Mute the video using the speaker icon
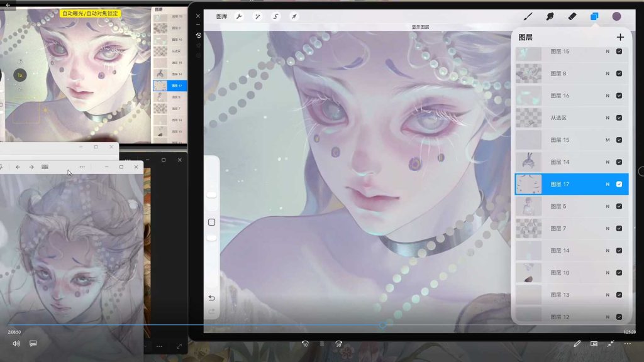 16,344
